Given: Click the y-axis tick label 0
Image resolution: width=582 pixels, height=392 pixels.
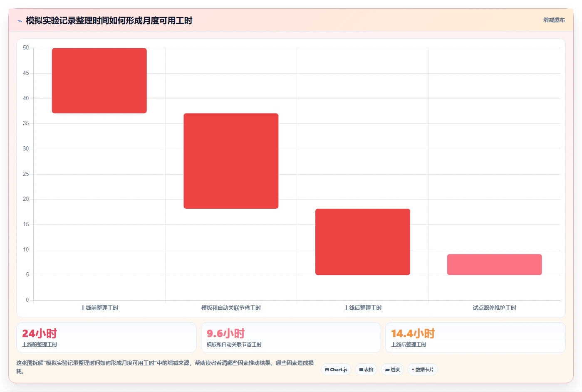Looking at the screenshot, I should [27, 300].
